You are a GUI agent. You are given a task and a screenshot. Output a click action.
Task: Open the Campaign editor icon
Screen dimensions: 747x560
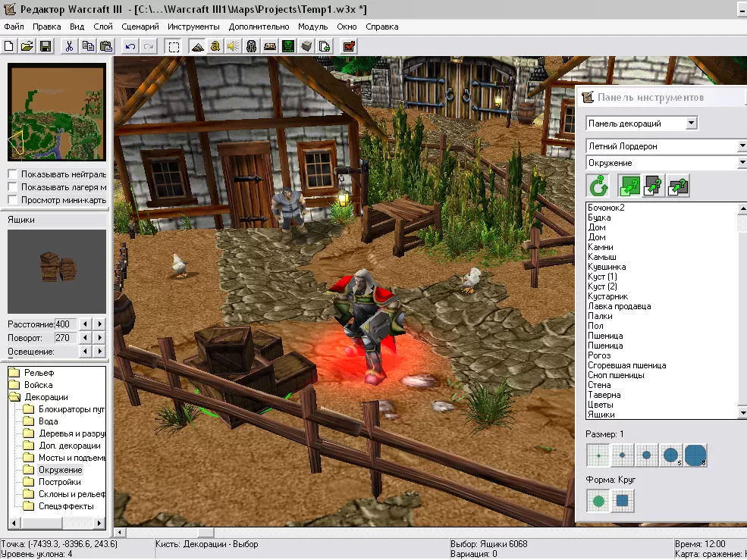tap(270, 46)
